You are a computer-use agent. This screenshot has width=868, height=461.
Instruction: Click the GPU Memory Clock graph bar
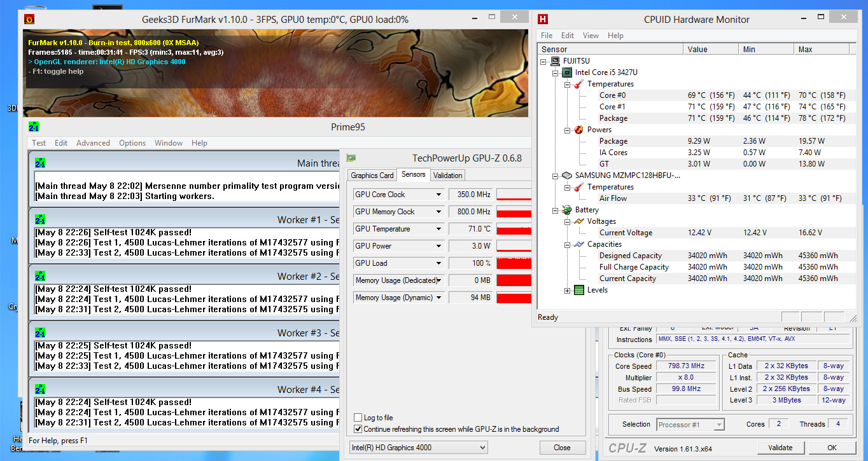tap(514, 212)
